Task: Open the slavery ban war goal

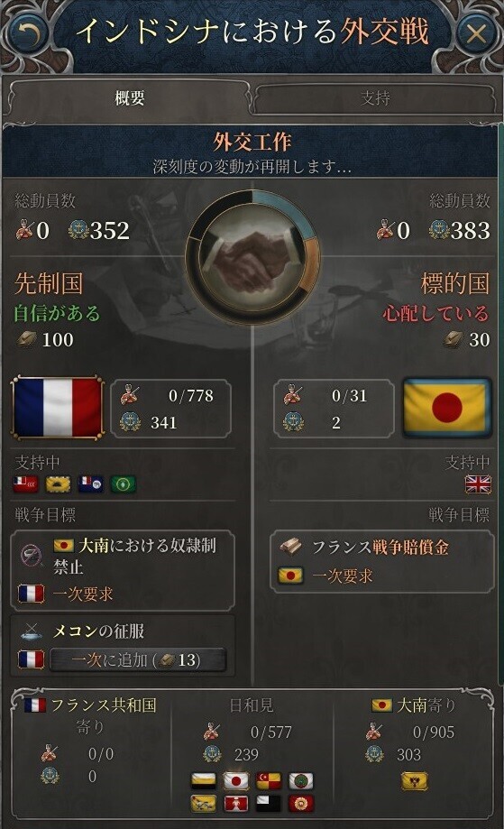Action: (x=122, y=570)
